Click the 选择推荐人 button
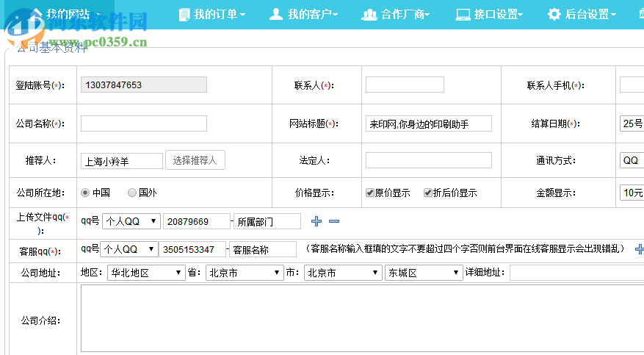 [195, 159]
